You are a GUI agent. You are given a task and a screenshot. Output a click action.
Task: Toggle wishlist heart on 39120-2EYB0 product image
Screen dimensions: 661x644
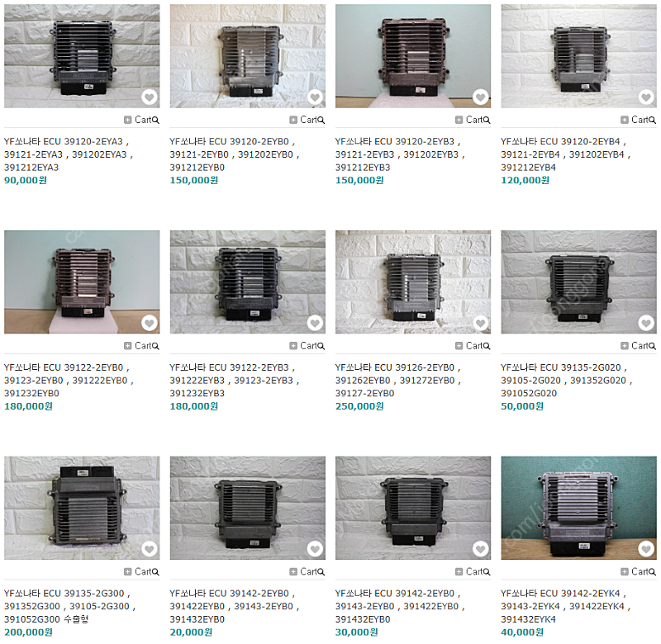click(315, 97)
